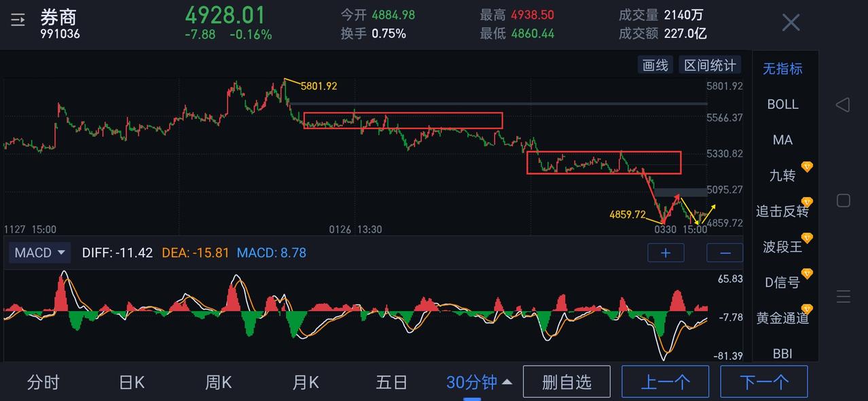
Task: Tap the DIFF value -11.42
Action: pyautogui.click(x=134, y=253)
